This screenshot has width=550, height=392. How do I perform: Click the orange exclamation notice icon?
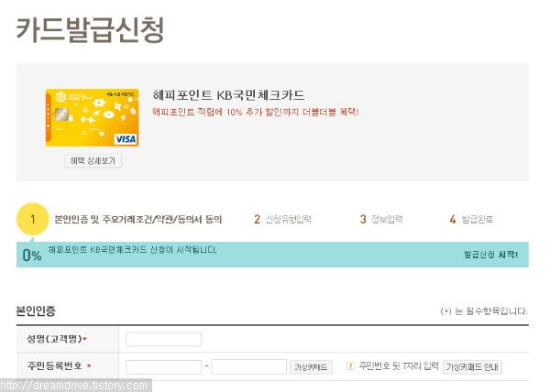point(350,366)
